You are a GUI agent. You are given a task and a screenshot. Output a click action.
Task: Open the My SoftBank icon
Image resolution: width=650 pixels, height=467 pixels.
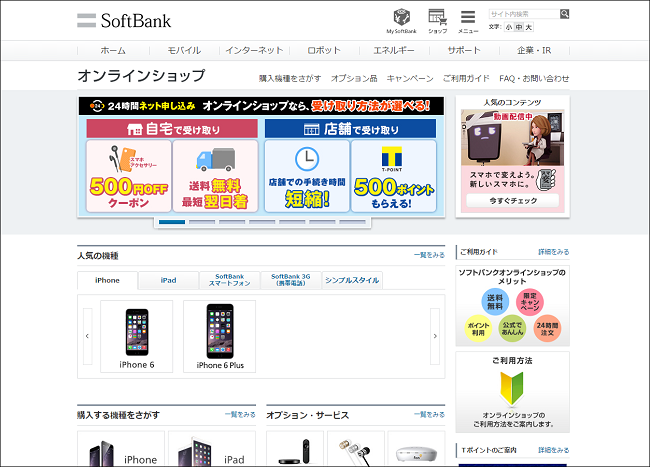coord(401,21)
